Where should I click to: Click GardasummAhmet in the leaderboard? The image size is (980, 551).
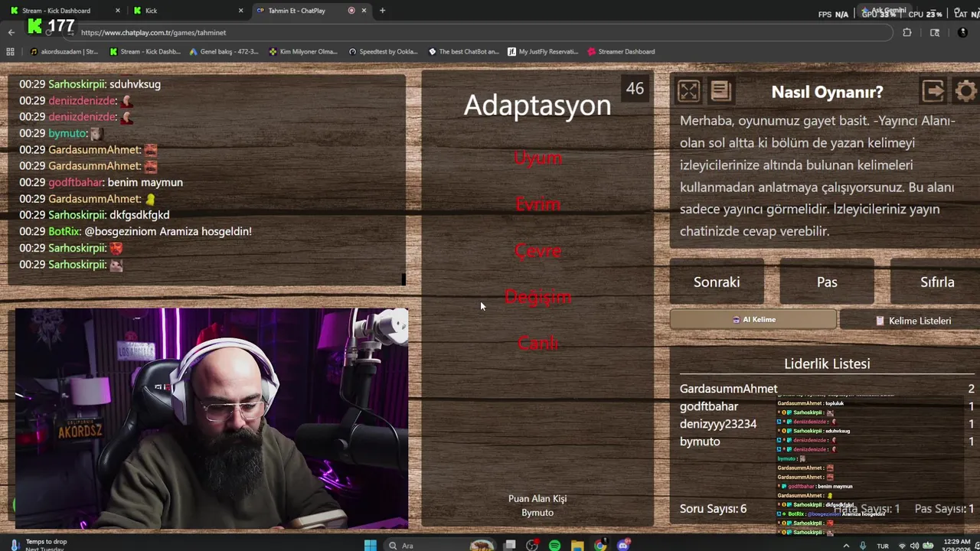(x=728, y=389)
